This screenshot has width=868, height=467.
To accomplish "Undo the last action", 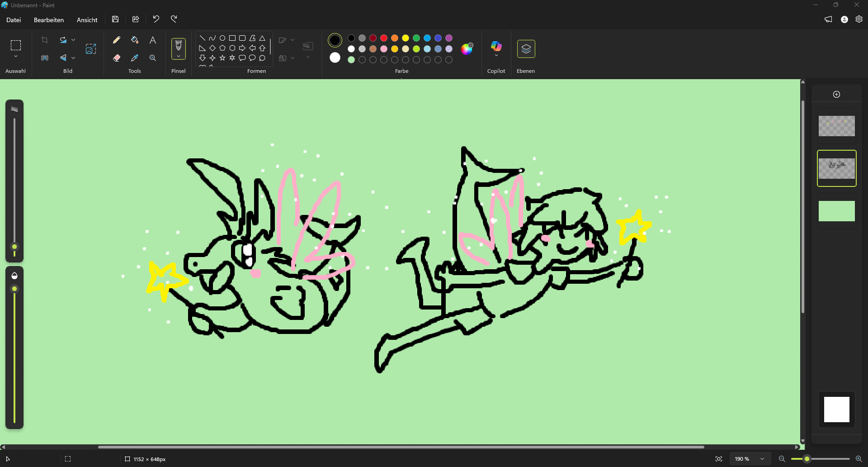I will pos(156,19).
